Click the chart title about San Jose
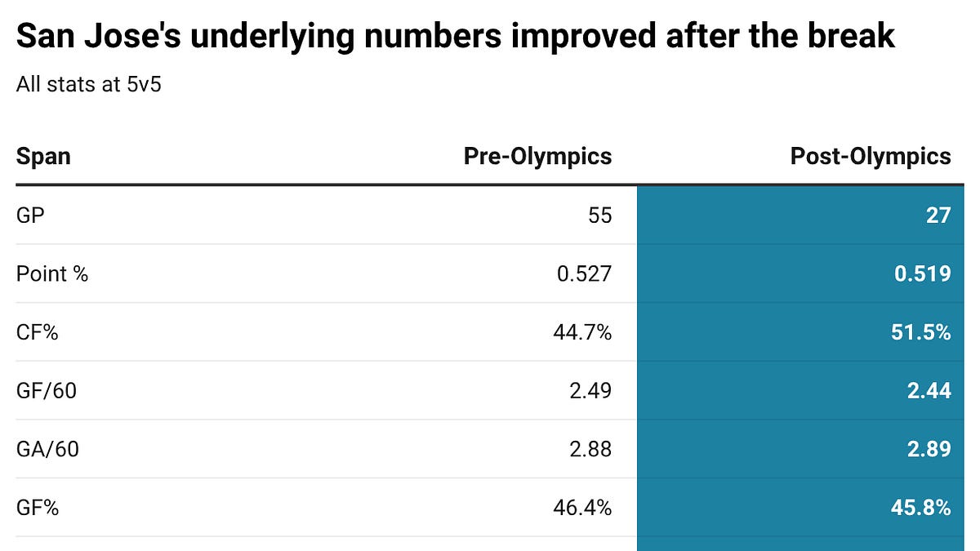This screenshot has height=551, width=980. pos(455,37)
